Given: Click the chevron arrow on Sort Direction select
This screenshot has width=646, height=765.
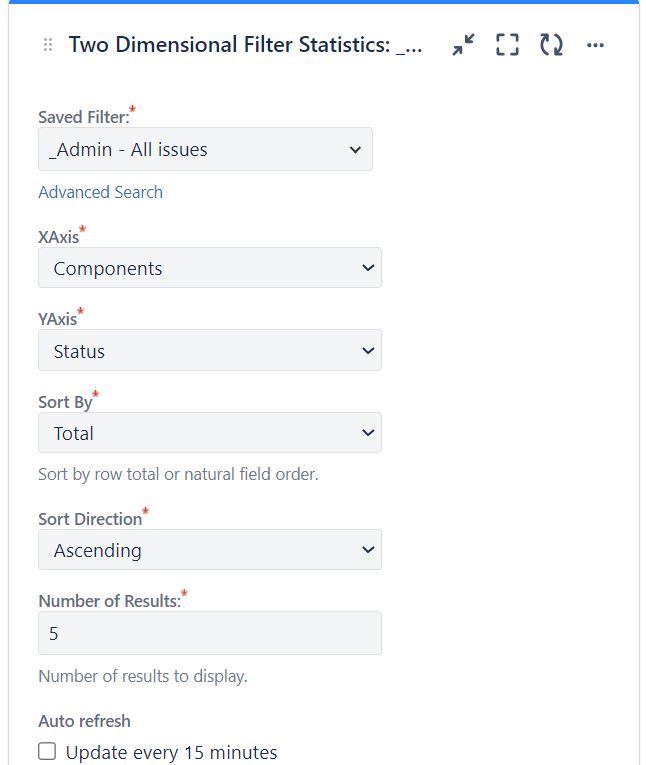Looking at the screenshot, I should (367, 550).
